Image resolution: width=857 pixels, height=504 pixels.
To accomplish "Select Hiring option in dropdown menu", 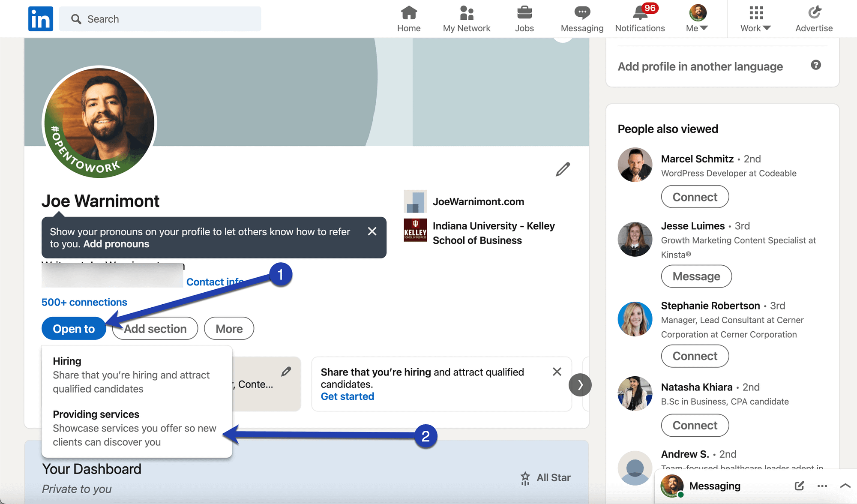I will (x=137, y=375).
